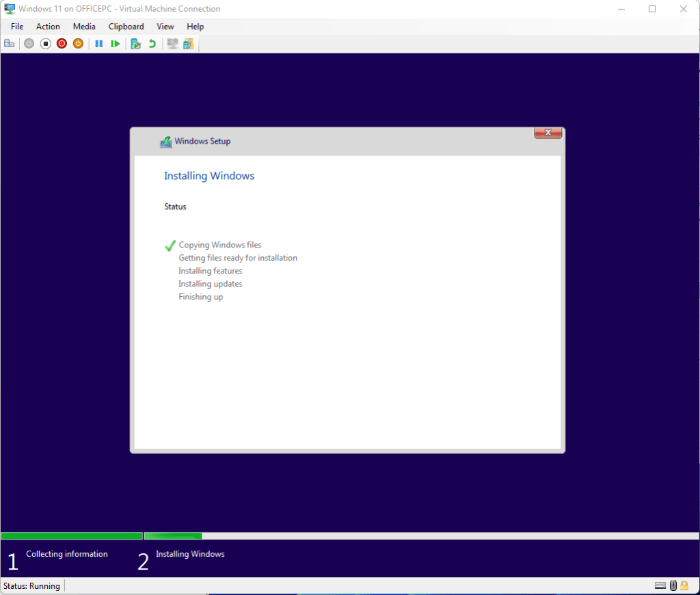
Task: Close the Windows Setup dialog
Action: coord(548,133)
